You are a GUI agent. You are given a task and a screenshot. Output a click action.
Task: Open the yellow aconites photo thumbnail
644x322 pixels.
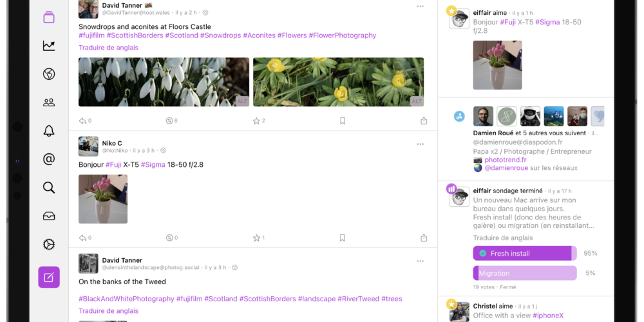click(x=339, y=82)
